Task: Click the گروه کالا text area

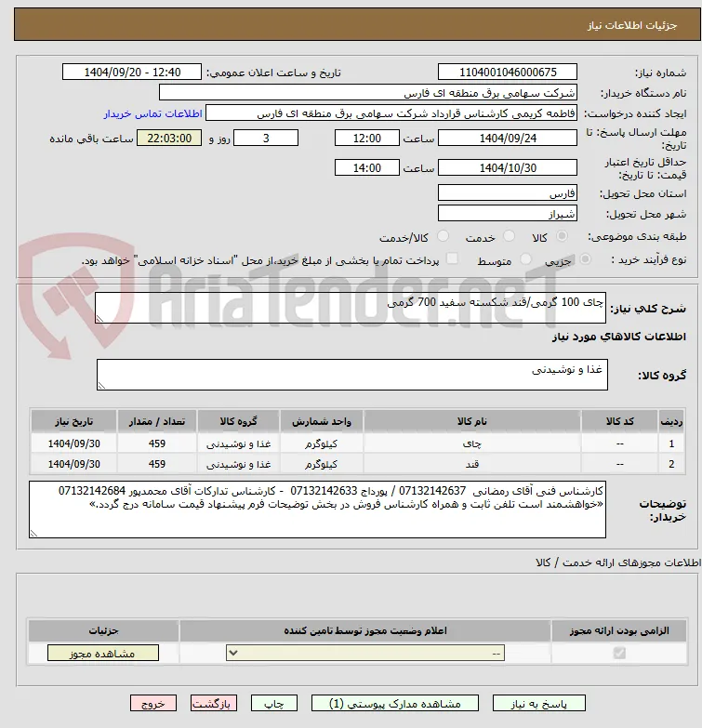Action: 351,374
